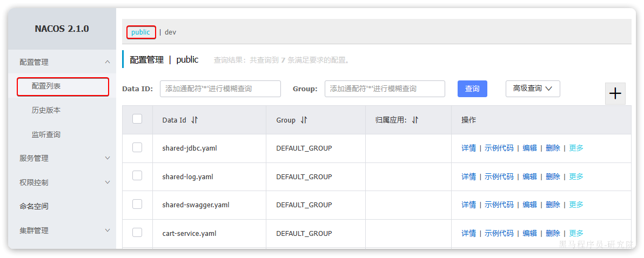Check the shared-log.yaml row checkbox
This screenshot has width=644, height=258.
(x=137, y=176)
